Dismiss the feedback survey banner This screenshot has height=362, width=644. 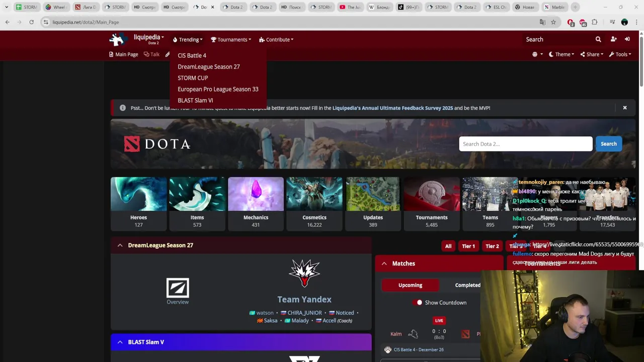tap(625, 108)
